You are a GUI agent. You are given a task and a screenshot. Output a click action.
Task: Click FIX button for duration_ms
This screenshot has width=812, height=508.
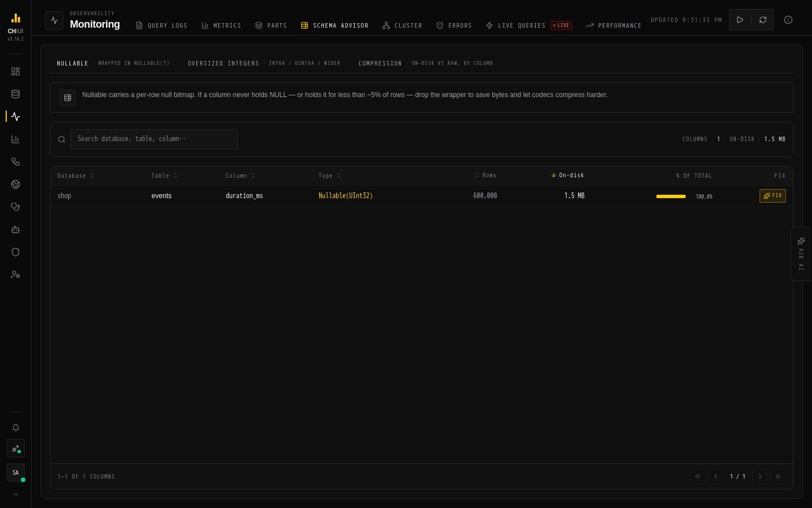pos(773,196)
